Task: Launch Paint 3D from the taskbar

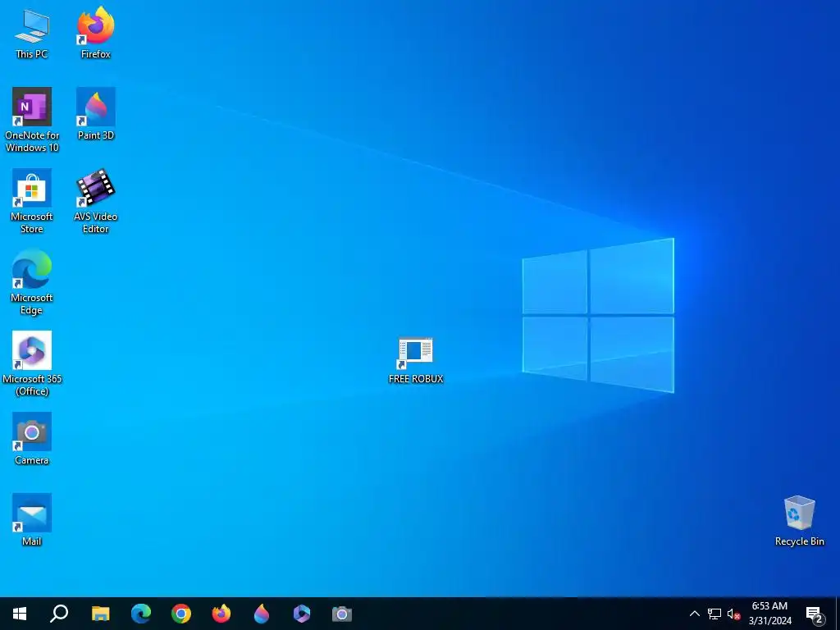Action: [262, 614]
